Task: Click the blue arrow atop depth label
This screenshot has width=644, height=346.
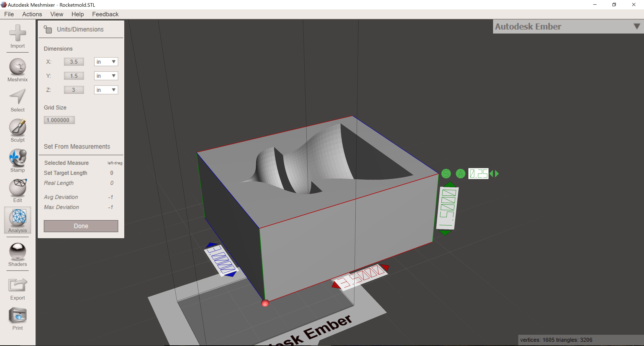Action: click(212, 245)
